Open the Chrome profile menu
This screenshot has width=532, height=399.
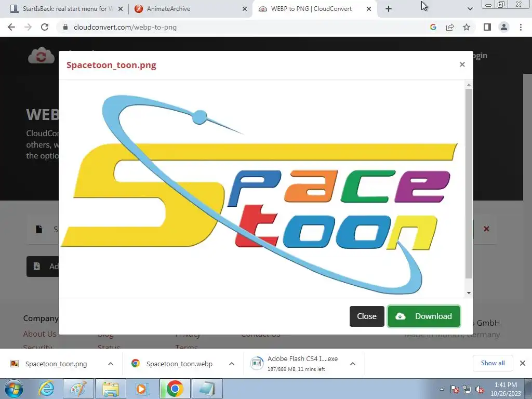point(504,27)
